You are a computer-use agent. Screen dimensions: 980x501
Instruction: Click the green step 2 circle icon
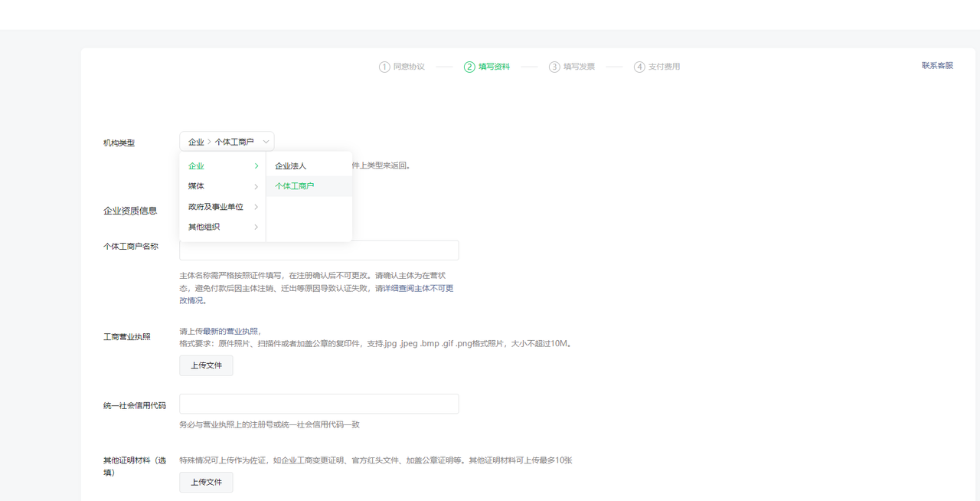469,67
